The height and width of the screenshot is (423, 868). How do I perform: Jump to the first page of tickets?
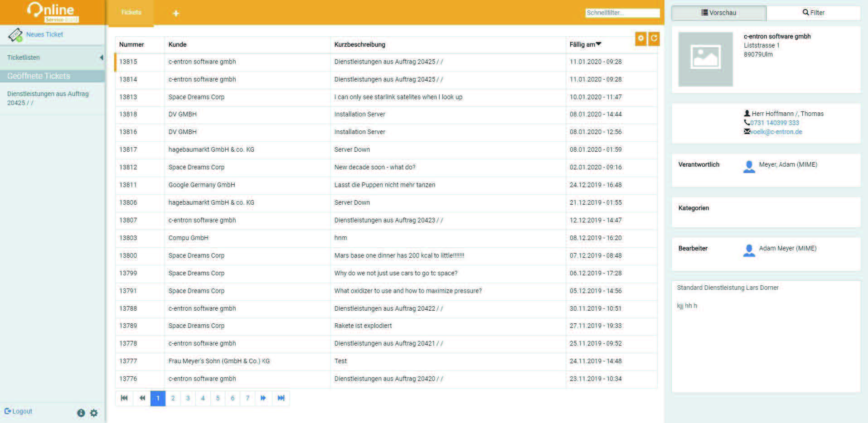124,398
